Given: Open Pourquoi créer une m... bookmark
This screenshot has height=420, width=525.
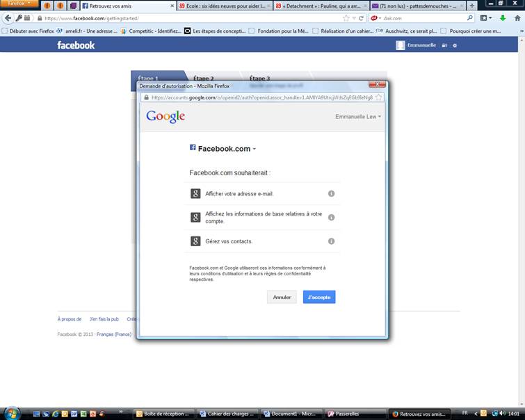Looking at the screenshot, I should (471, 31).
